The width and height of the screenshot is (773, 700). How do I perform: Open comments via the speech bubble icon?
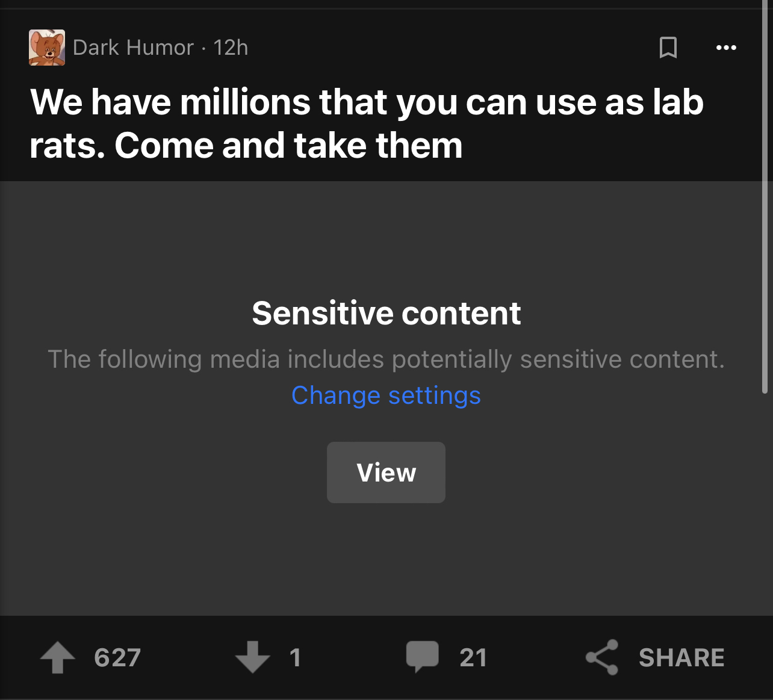pyautogui.click(x=422, y=656)
